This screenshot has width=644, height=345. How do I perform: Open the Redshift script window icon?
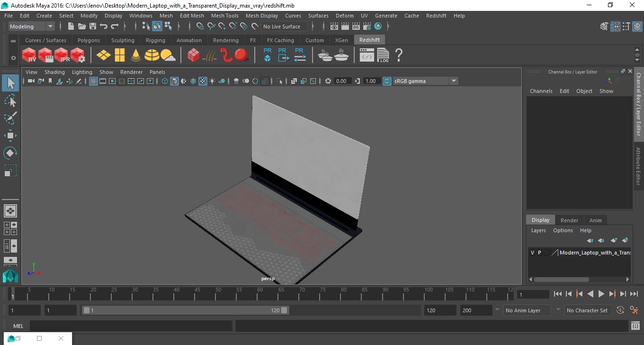(x=367, y=55)
